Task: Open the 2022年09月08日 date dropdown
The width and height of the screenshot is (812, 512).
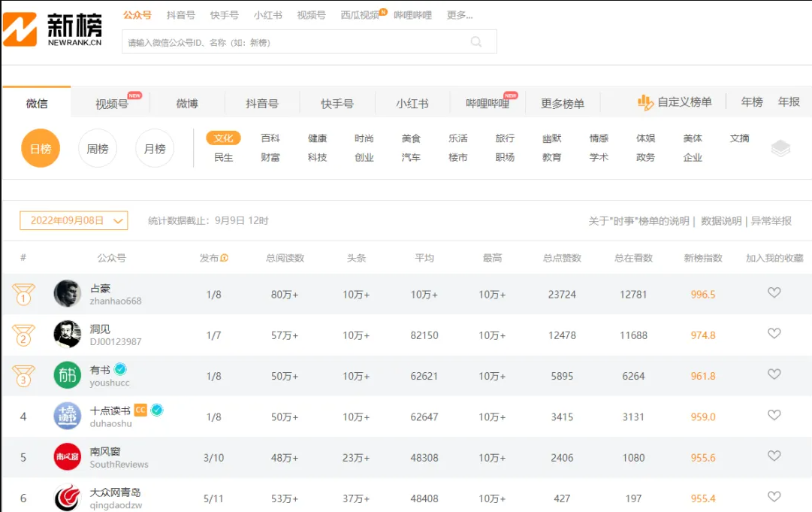Action: [74, 220]
